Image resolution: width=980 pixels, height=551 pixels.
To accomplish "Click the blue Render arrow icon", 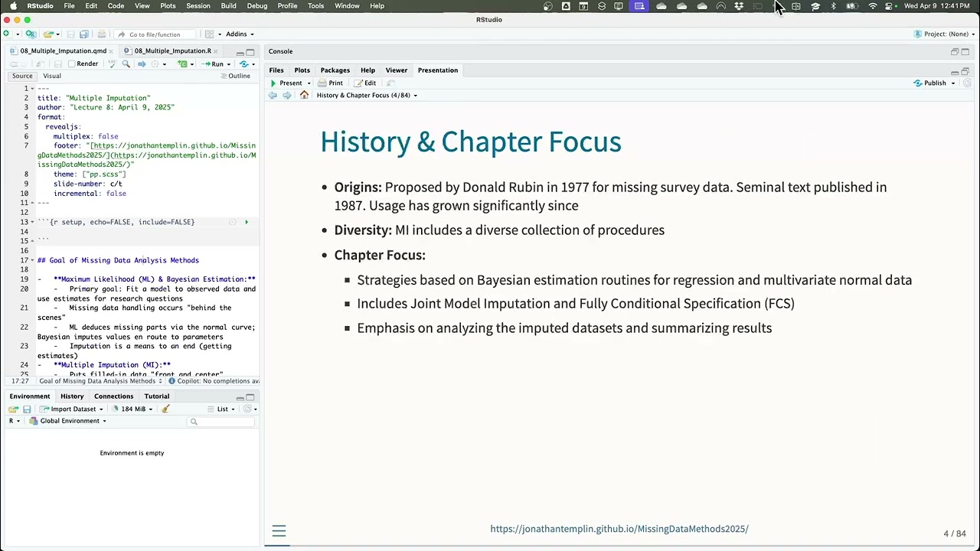I will [142, 64].
